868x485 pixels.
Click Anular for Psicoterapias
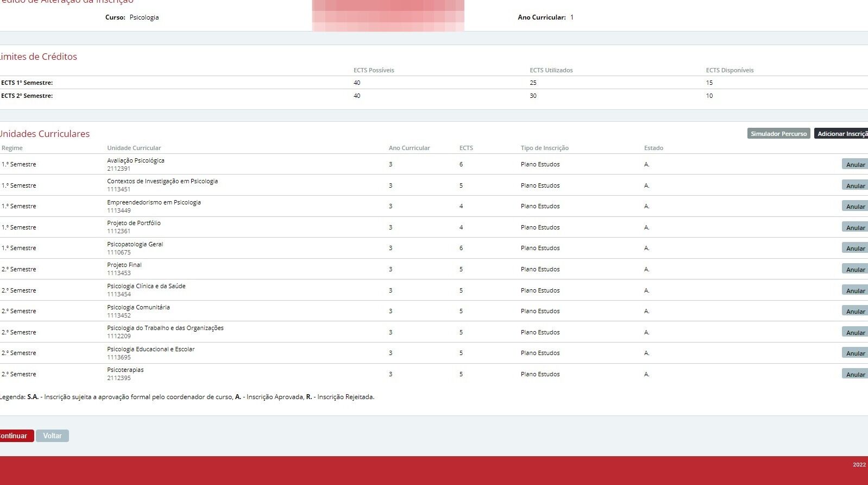pyautogui.click(x=855, y=374)
